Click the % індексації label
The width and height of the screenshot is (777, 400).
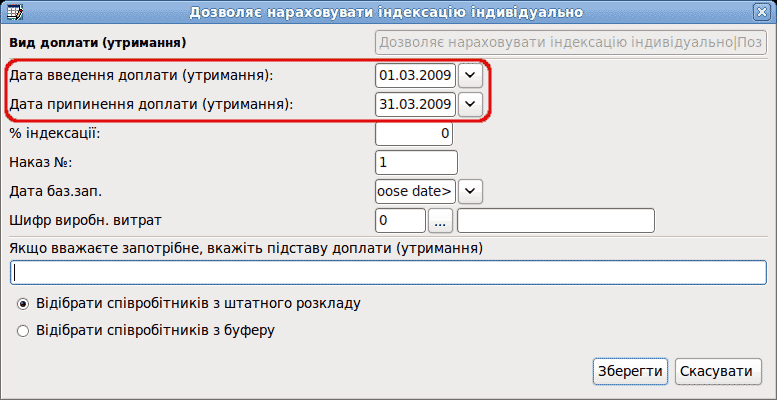tap(55, 134)
